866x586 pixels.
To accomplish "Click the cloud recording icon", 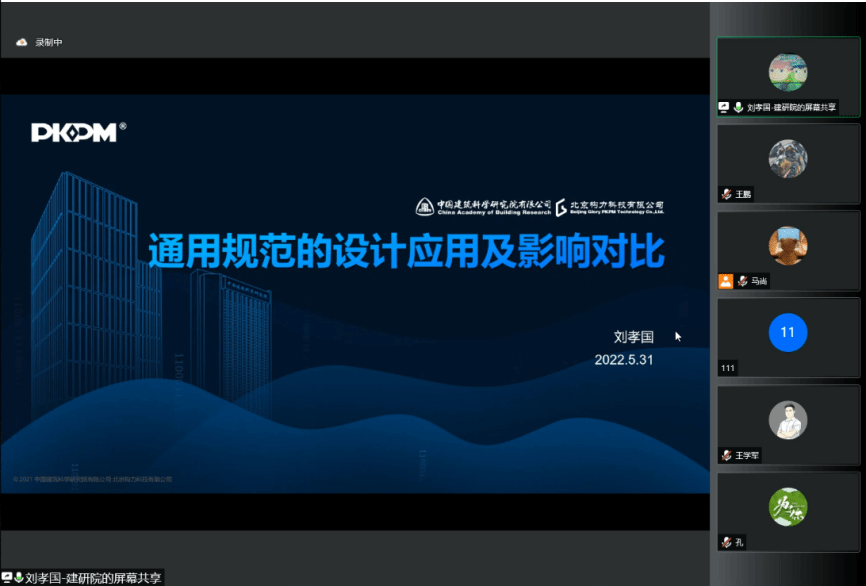I will [22, 42].
